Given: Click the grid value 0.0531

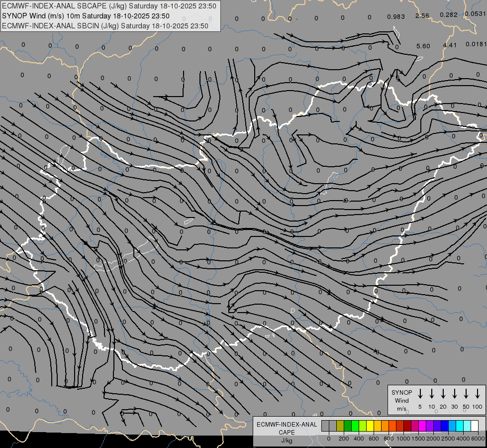Looking at the screenshot, I should coord(476,13).
